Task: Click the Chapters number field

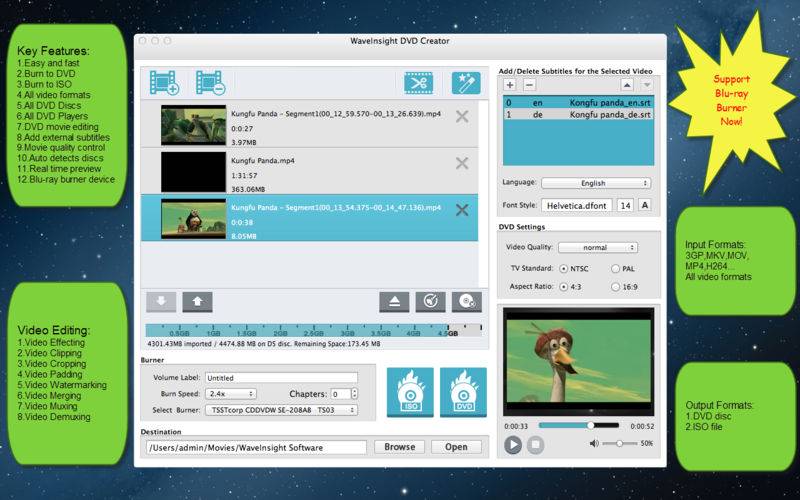Action: [x=340, y=394]
